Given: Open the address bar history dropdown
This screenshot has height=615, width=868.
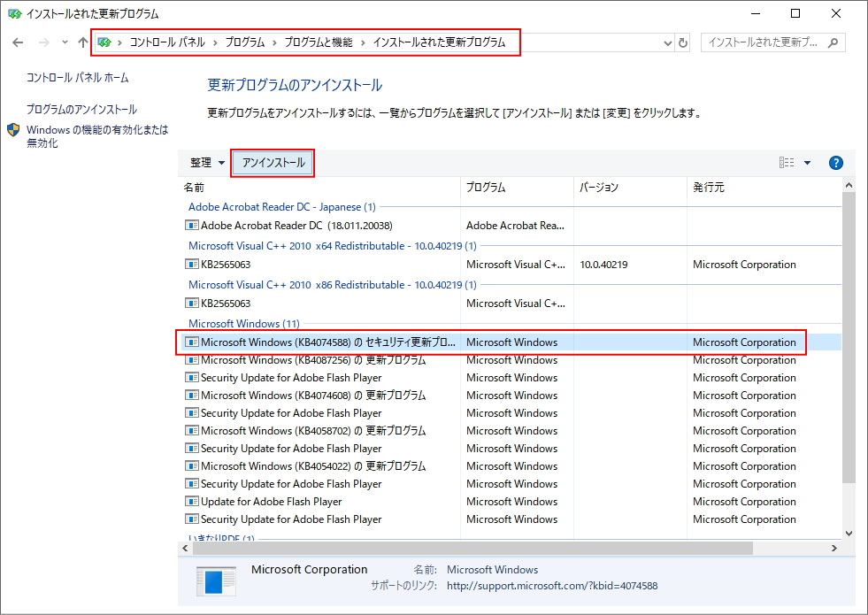Looking at the screenshot, I should (x=667, y=42).
